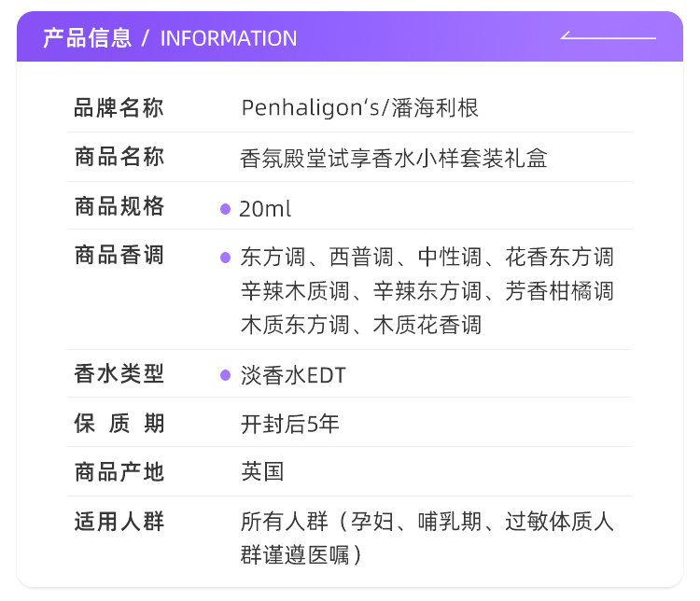Select the 淡香水EDT perfume type text
Image resolution: width=700 pixels, height=601 pixels.
[x=292, y=375]
